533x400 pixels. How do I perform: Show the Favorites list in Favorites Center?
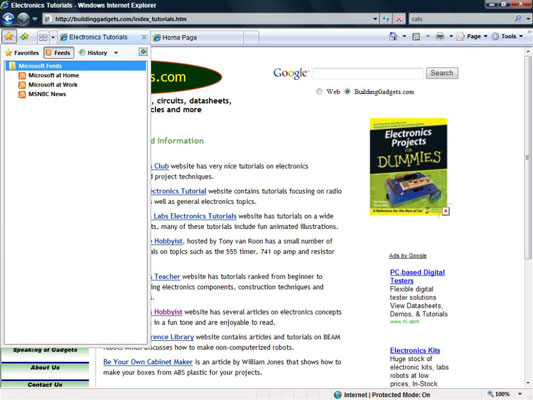[x=22, y=53]
